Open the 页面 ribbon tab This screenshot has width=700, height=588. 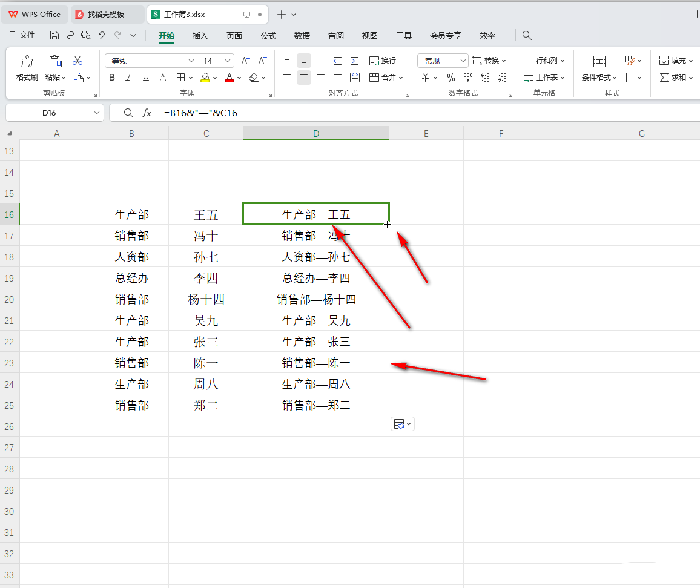234,36
